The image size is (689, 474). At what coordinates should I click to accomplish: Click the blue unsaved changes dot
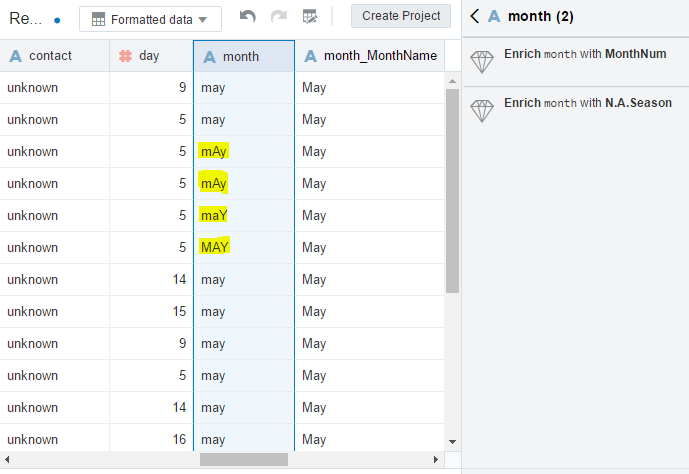[x=57, y=20]
